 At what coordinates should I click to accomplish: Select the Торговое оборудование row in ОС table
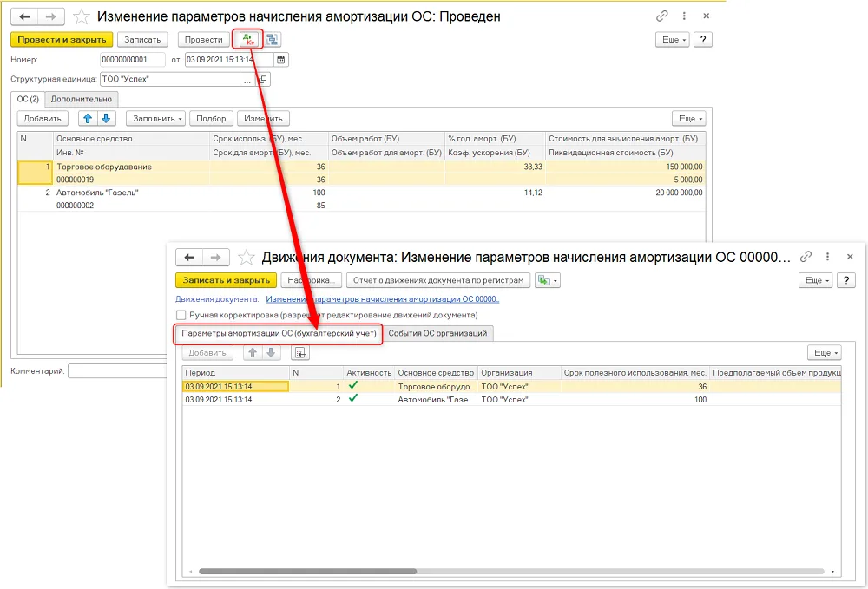point(361,173)
